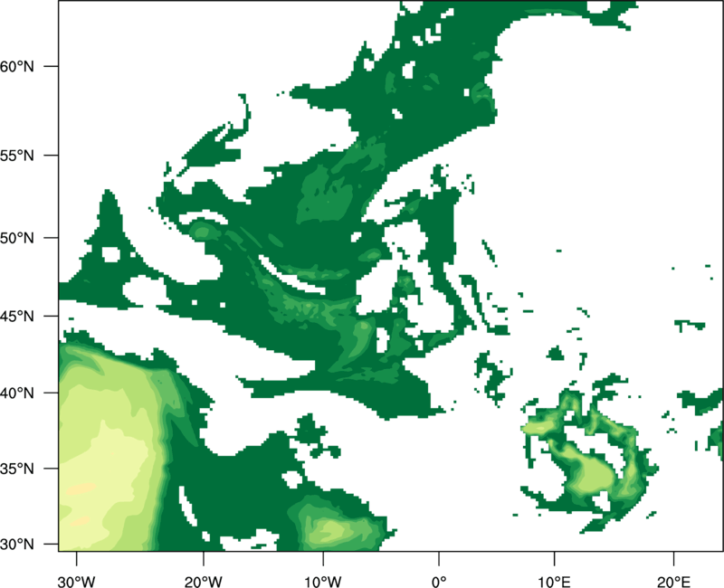Click the 45°N latitude label

[x=17, y=316]
